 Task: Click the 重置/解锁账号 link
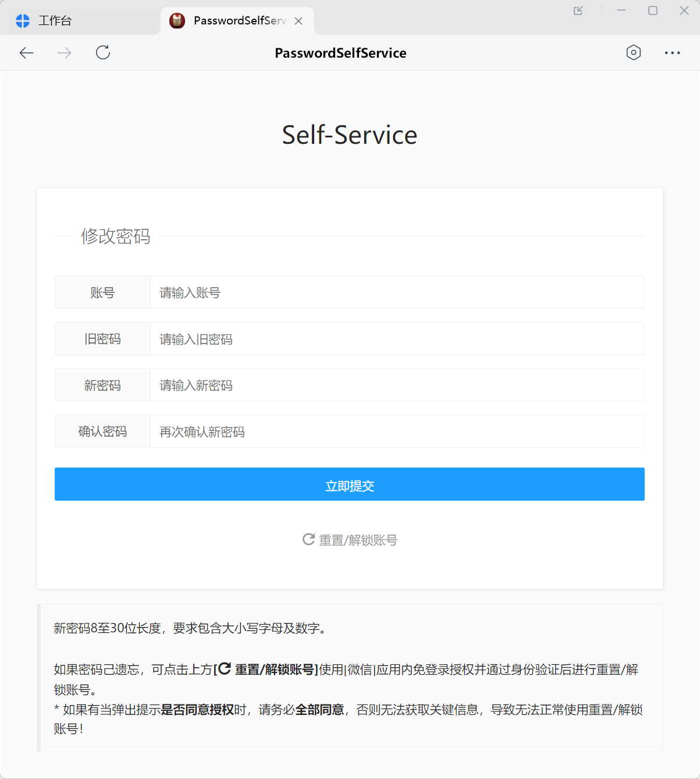357,540
